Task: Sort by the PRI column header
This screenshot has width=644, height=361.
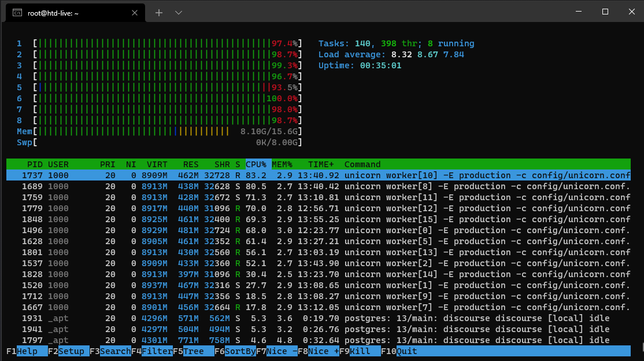Action: tap(108, 164)
